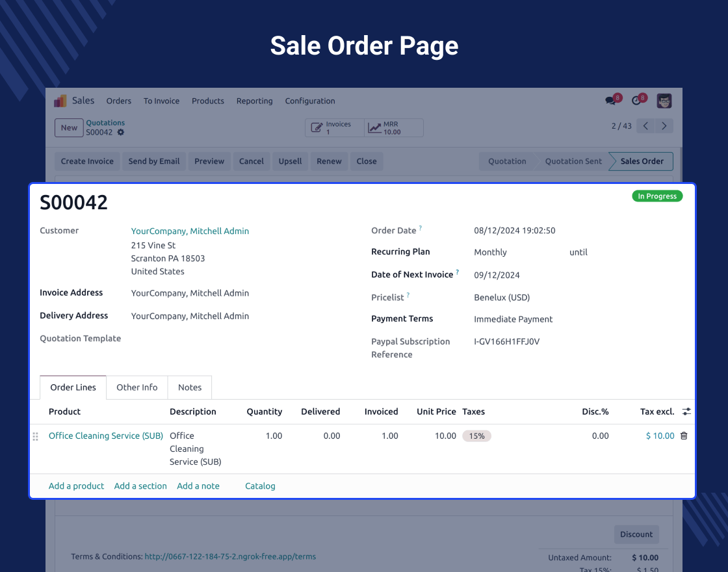
Task: Open the Sales app logo icon
Action: tap(60, 101)
